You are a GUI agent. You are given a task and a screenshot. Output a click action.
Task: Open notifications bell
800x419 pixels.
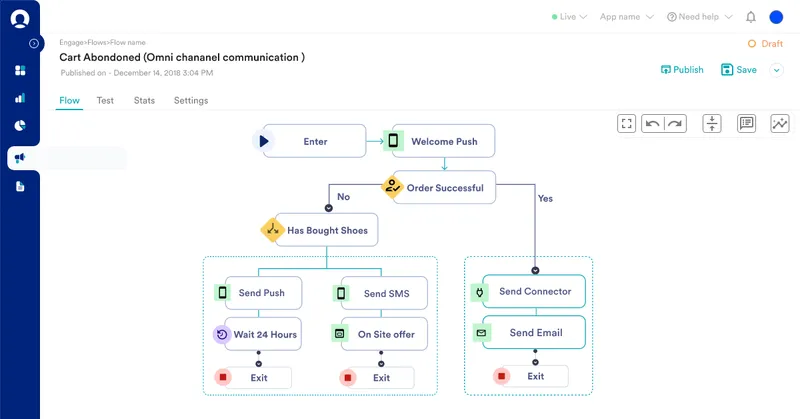coord(748,17)
